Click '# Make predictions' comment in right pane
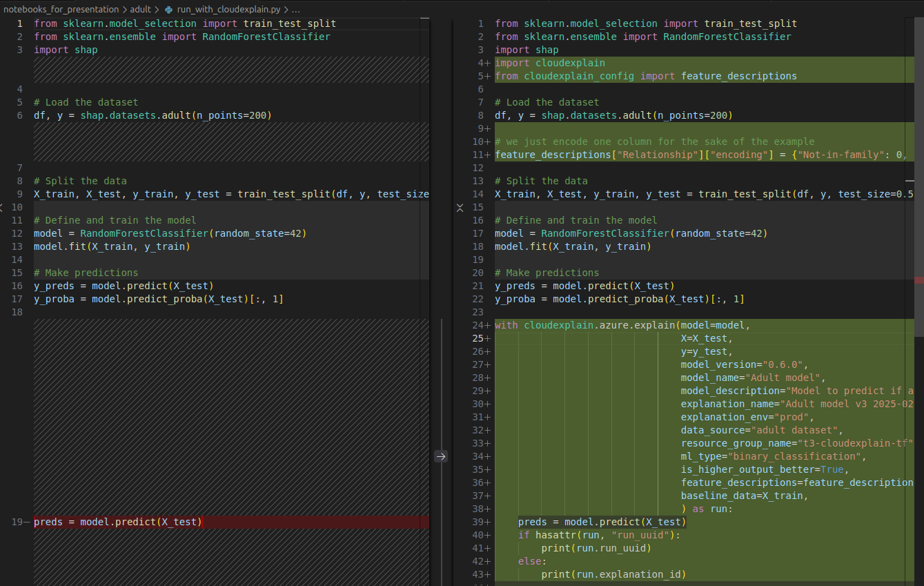This screenshot has height=586, width=924. point(547,273)
